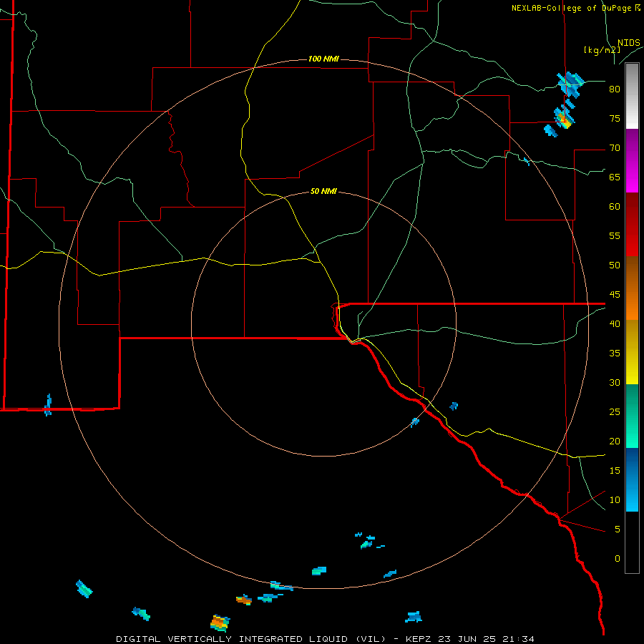644x644 pixels.
Task: Click the 80 value on the scale
Action: 615,89
